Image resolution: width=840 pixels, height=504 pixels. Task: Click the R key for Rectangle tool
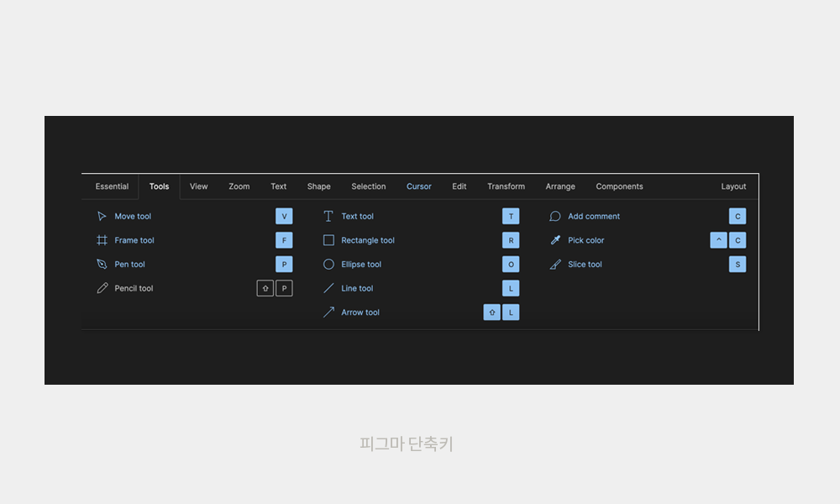[x=511, y=240]
